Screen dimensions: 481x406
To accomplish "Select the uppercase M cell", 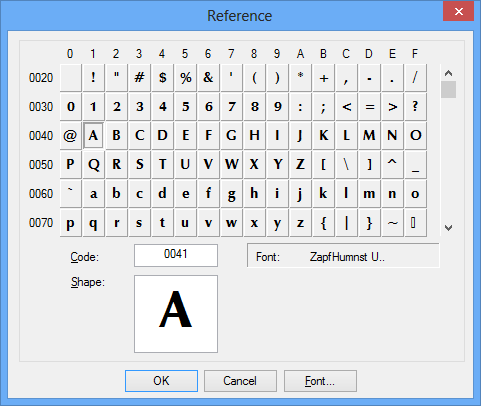I will tap(369, 136).
